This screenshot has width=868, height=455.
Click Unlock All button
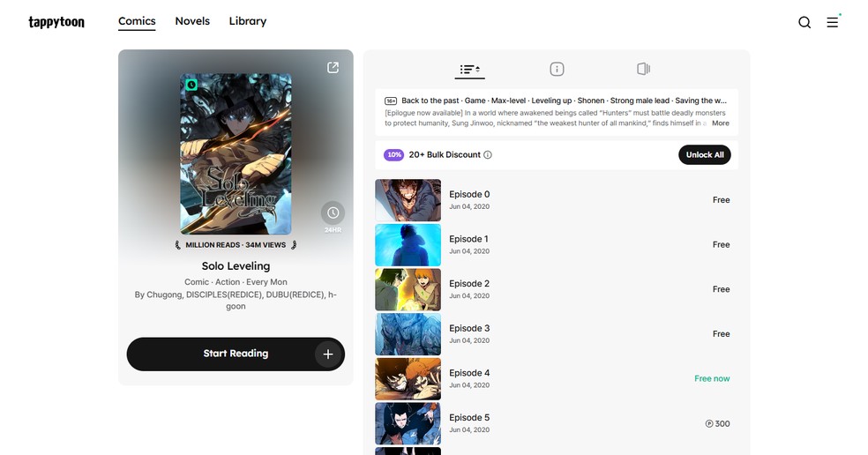(x=705, y=155)
